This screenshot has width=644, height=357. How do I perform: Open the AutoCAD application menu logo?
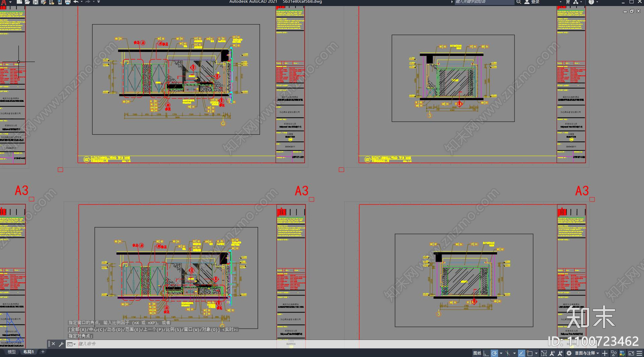[x=4, y=2]
